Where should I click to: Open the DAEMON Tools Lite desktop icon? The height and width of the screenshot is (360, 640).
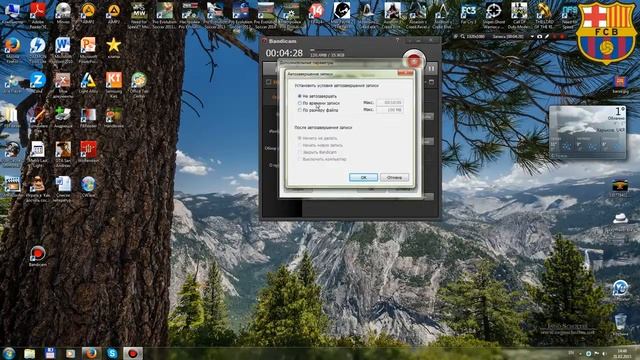(38, 50)
